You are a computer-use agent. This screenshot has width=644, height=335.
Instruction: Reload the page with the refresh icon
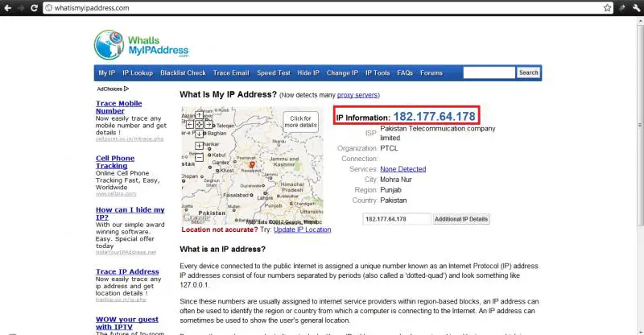(x=34, y=8)
